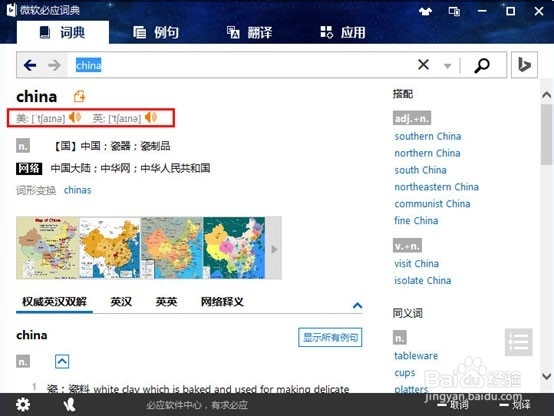
Task: Open the northern China collocation
Action: tap(427, 153)
